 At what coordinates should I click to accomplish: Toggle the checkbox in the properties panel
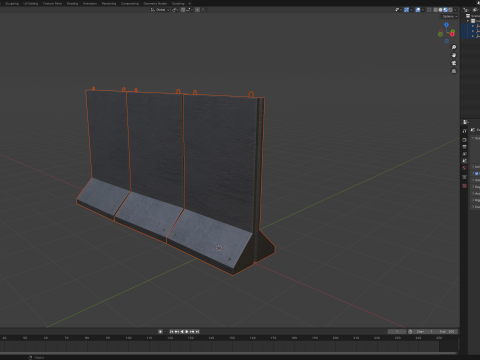click(x=476, y=173)
